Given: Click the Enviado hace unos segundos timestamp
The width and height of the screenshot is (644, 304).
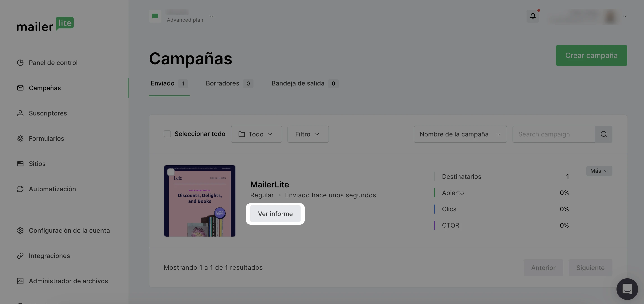Looking at the screenshot, I should click(x=331, y=195).
